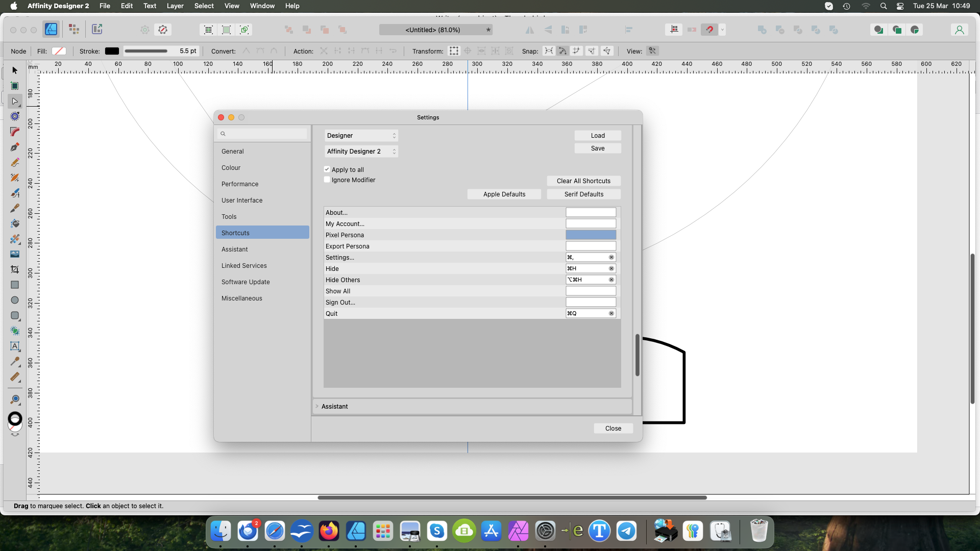Open the Window menu
Viewport: 980px width, 551px height.
[x=262, y=6]
